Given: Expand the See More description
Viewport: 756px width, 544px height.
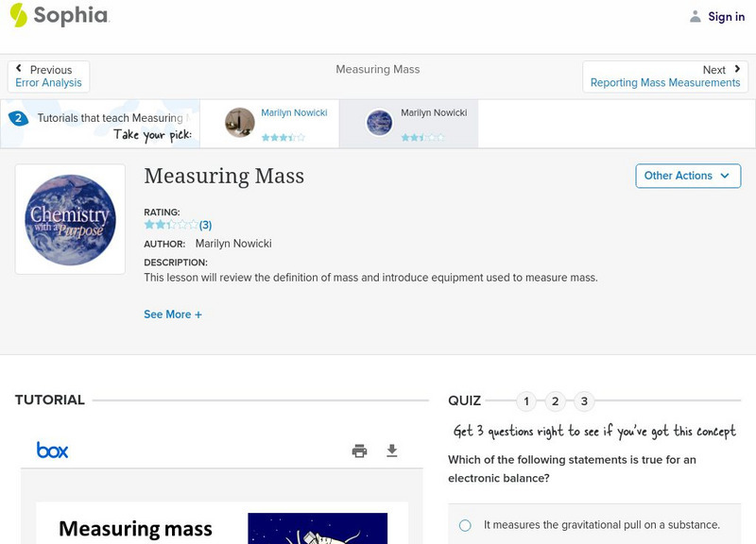Looking at the screenshot, I should [x=173, y=314].
